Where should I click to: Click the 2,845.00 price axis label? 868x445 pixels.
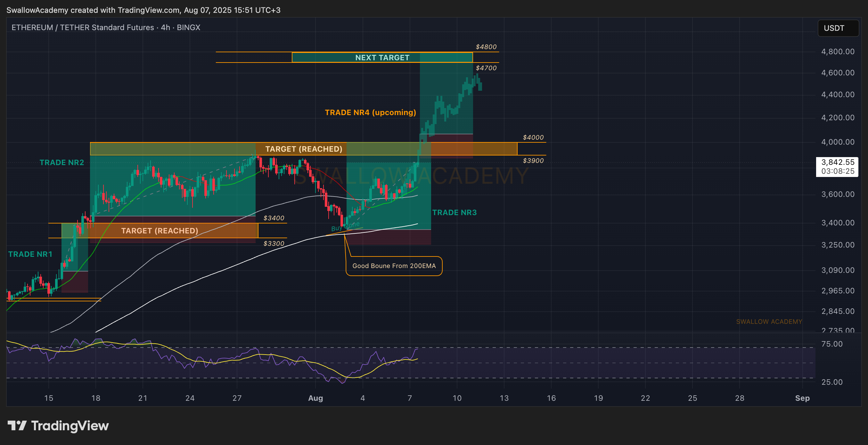click(838, 311)
